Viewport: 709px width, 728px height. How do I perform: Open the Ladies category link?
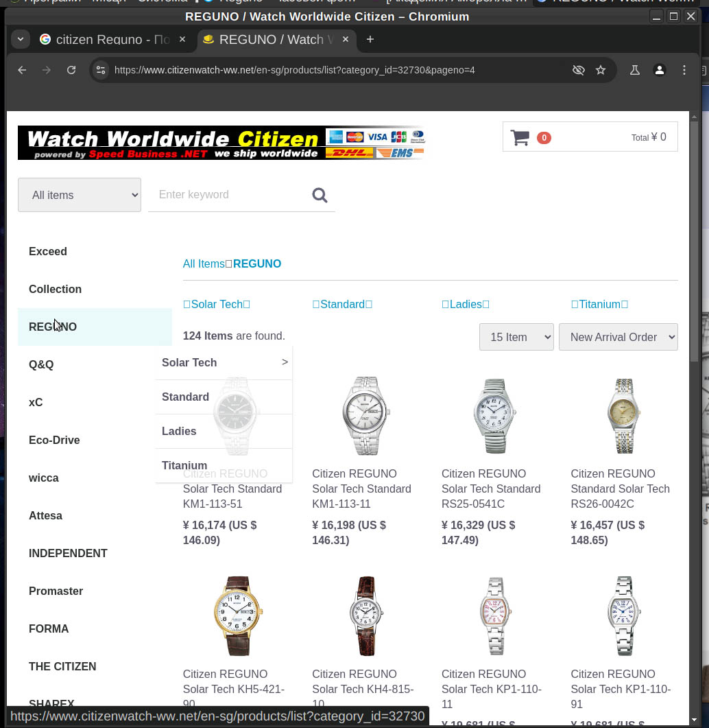tap(466, 304)
